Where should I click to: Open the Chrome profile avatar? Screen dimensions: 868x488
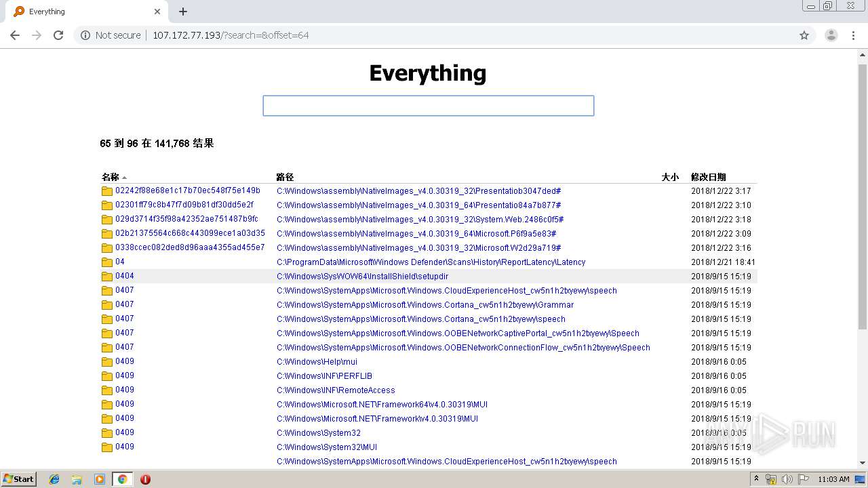pos(831,35)
